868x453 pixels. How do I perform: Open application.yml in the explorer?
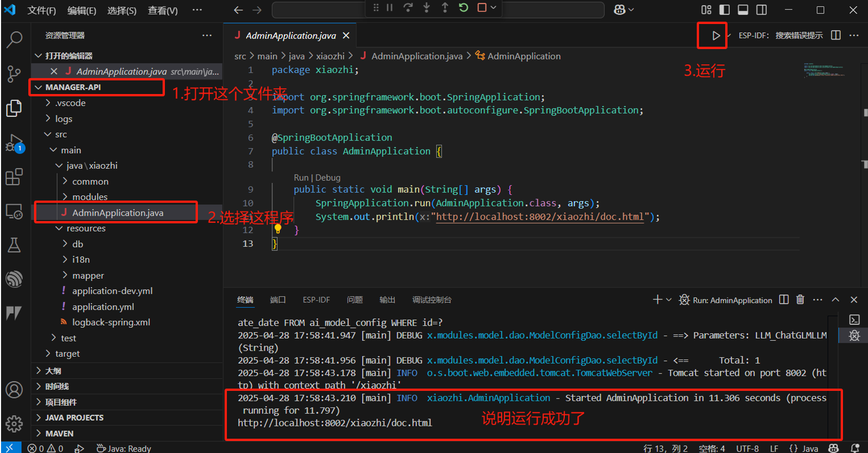pos(103,307)
